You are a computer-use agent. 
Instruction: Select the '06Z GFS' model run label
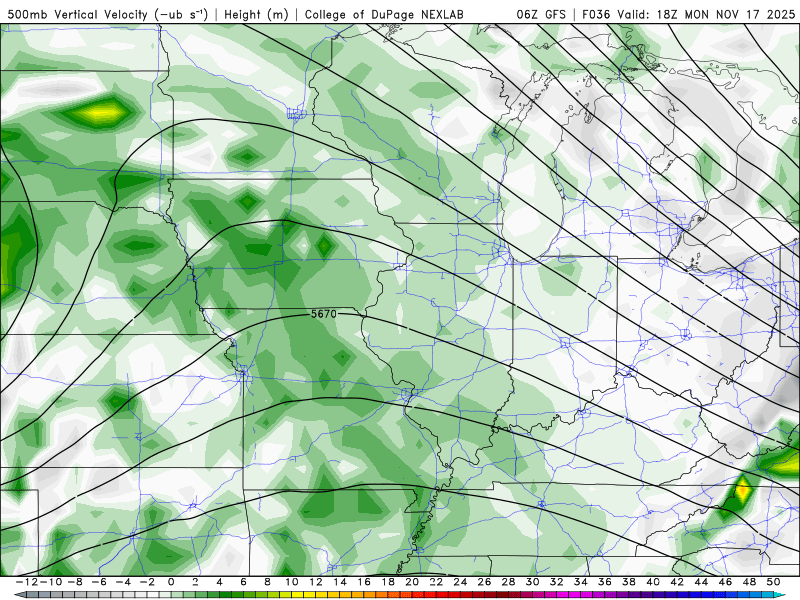[x=541, y=14]
